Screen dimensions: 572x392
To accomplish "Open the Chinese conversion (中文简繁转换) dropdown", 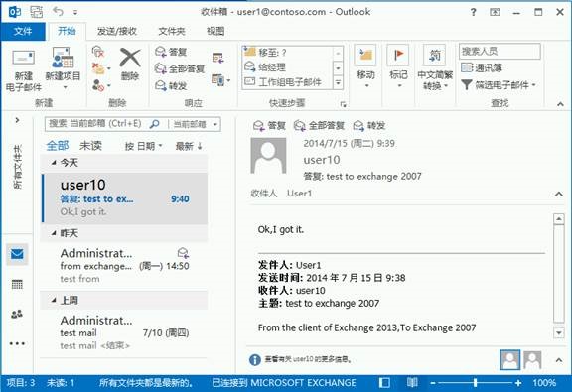I will pyautogui.click(x=435, y=67).
